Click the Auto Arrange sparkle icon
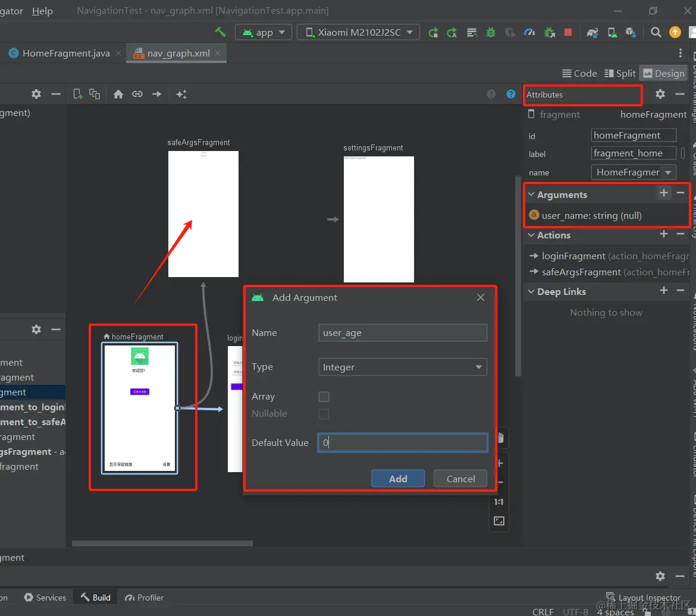 pos(181,94)
